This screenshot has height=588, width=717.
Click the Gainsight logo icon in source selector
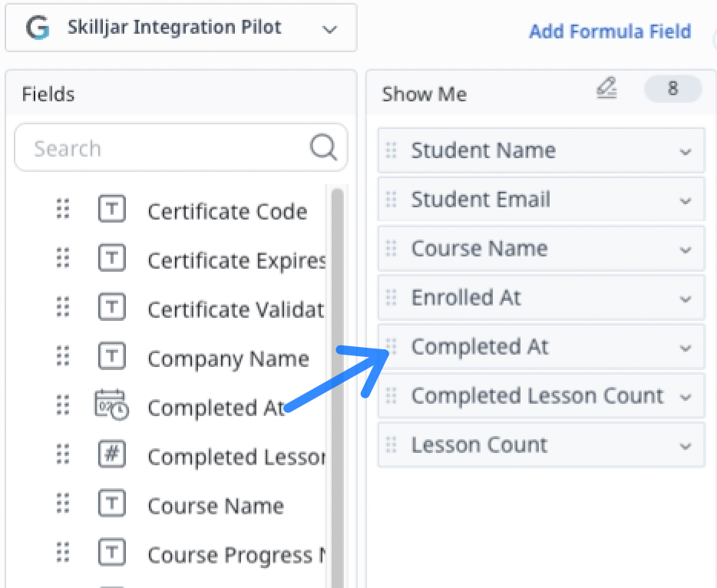(38, 28)
